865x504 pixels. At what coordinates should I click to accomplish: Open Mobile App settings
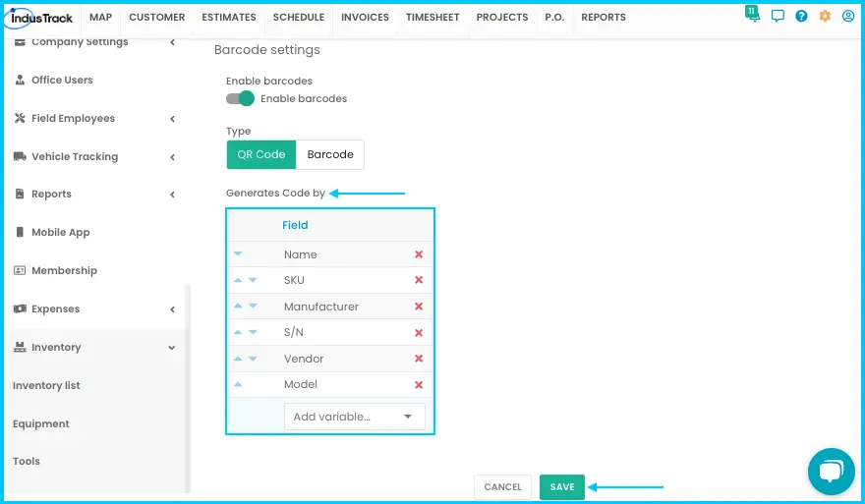click(61, 232)
